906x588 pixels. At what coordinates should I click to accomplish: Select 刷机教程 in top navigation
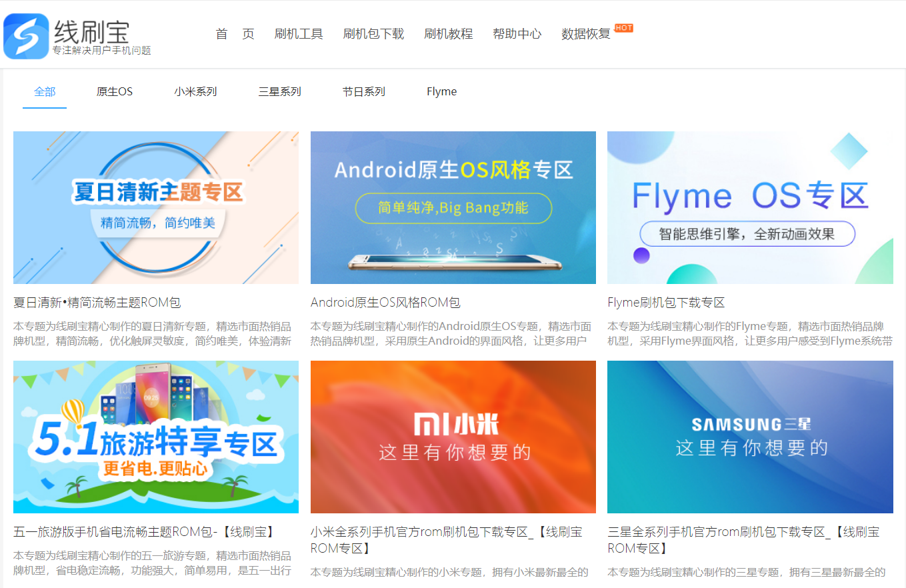[x=448, y=34]
